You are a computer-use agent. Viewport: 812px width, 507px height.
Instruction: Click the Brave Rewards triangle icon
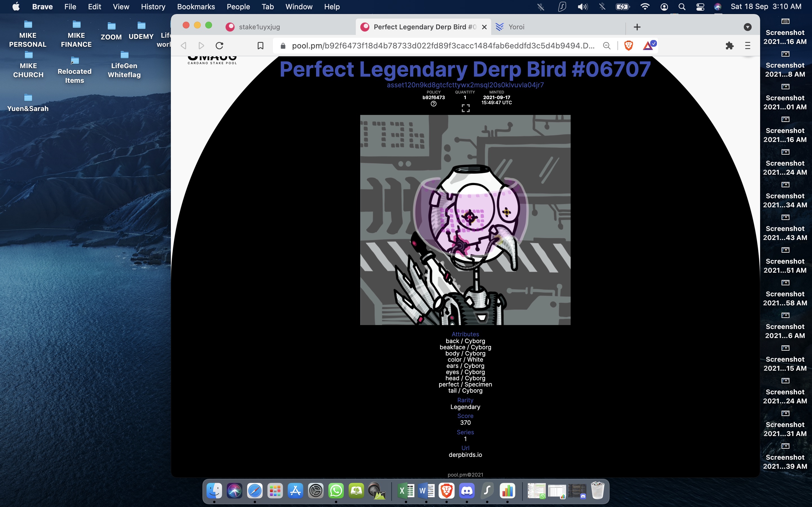point(648,46)
